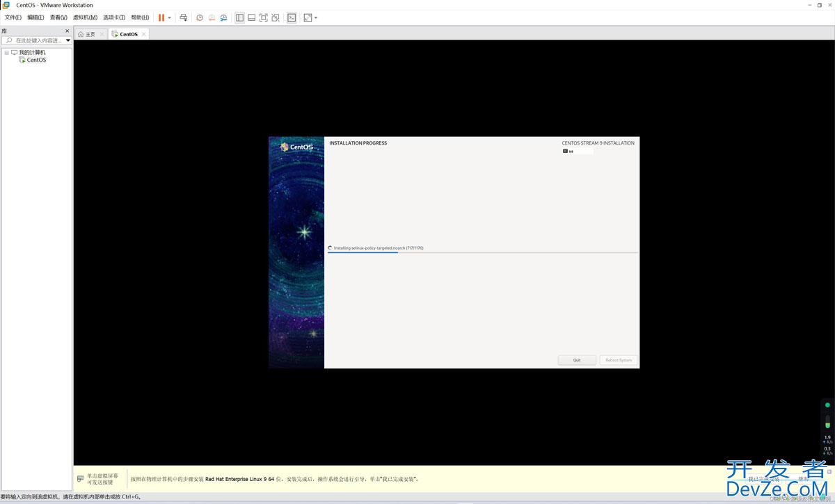835x504 pixels.
Task: Close the CentOS tab
Action: point(144,34)
